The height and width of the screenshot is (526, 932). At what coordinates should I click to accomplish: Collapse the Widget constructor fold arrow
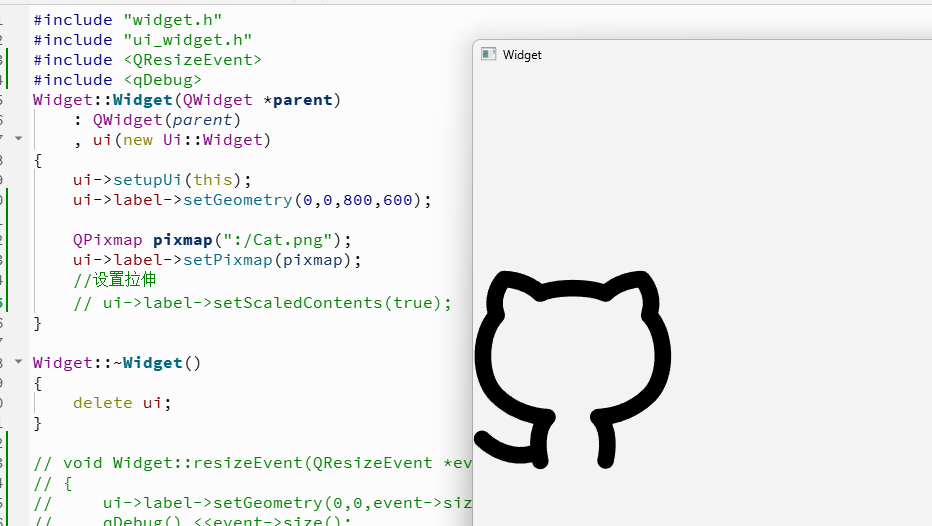pyautogui.click(x=18, y=138)
